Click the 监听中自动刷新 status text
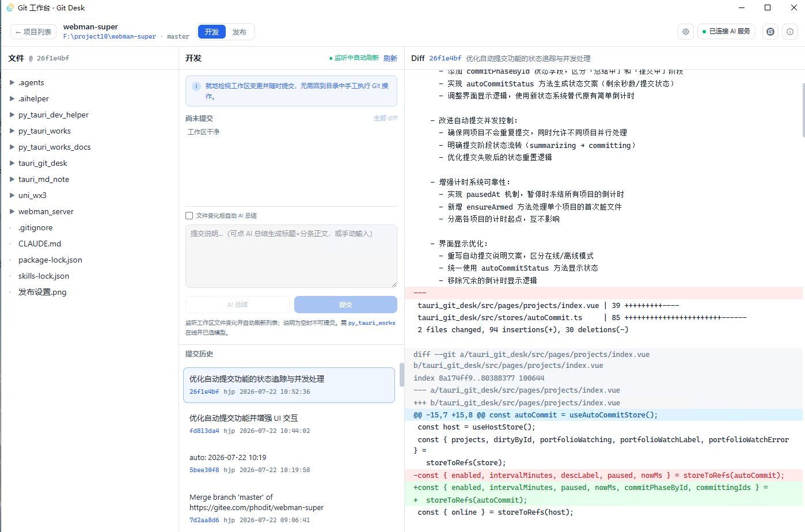805x532 pixels. coord(354,58)
